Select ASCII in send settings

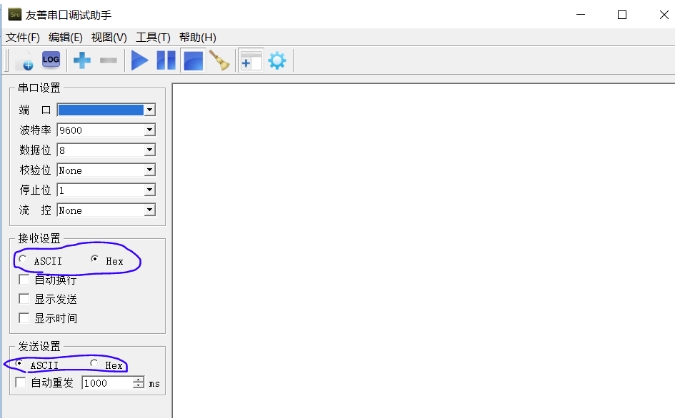click(19, 363)
